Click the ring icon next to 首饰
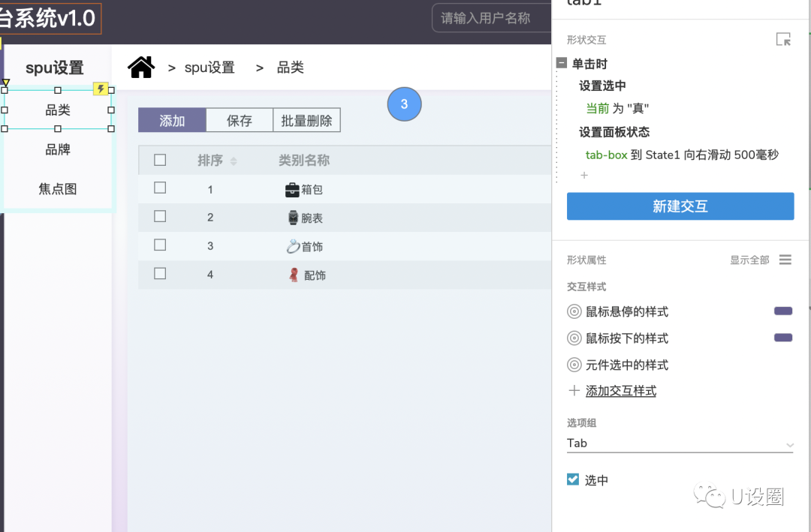 click(293, 246)
